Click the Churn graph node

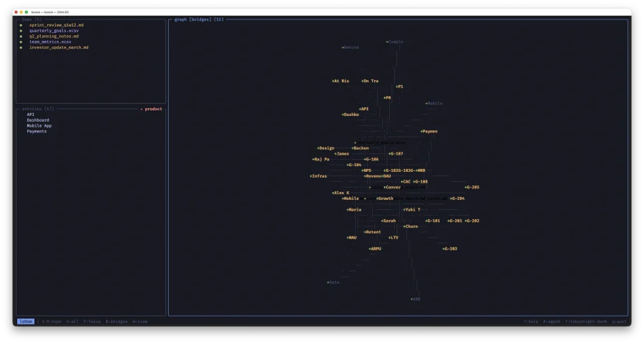coord(411,226)
